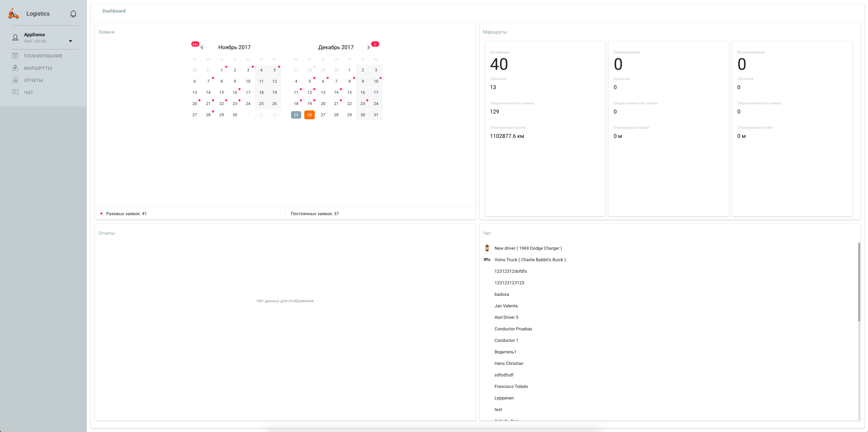The image size is (868, 432).
Task: Click the truck icon beside Volvo Truck
Action: tap(487, 260)
